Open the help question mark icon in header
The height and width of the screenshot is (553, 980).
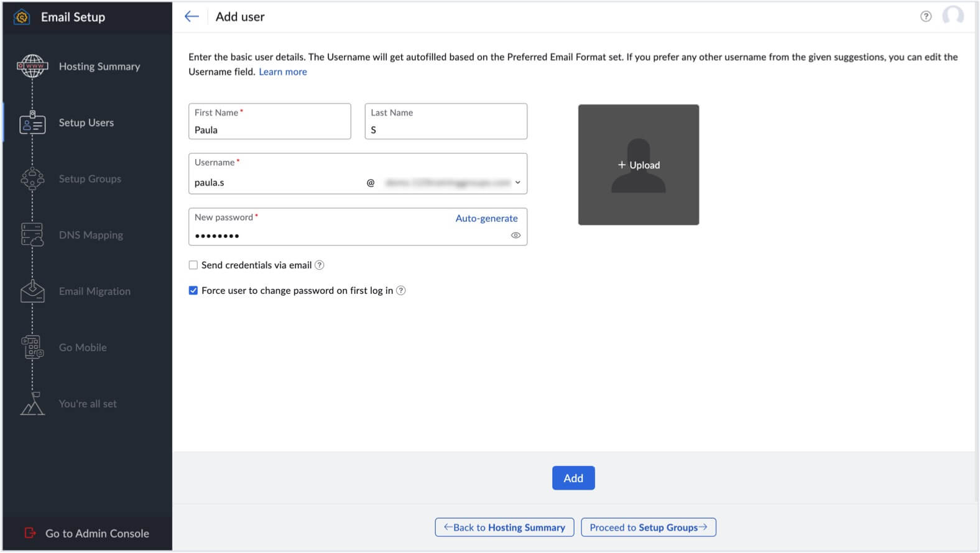click(926, 17)
